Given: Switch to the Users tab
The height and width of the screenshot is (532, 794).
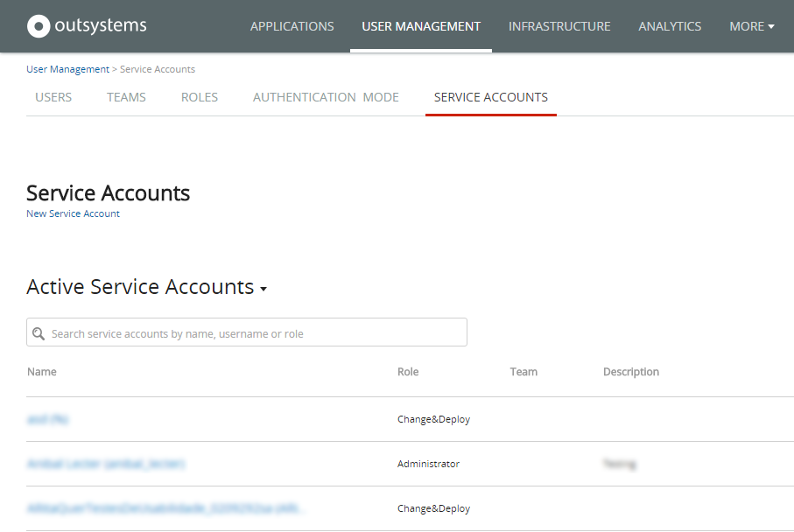Looking at the screenshot, I should click(x=53, y=97).
